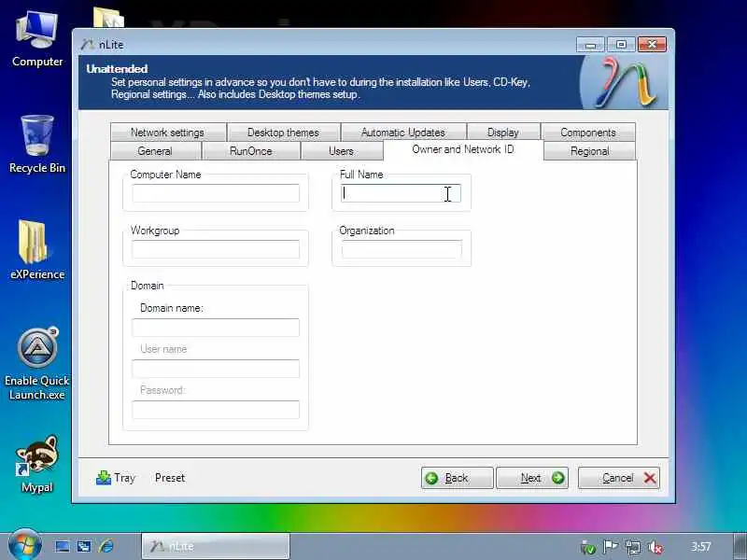Select the Users tab
Viewport: 747px width, 560px height.
coord(342,151)
